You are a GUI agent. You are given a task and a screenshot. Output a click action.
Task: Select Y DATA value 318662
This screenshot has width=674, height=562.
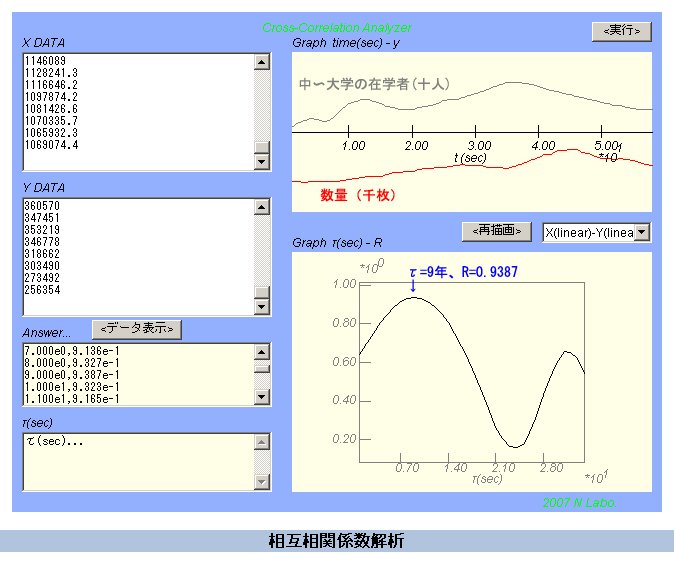coord(42,254)
